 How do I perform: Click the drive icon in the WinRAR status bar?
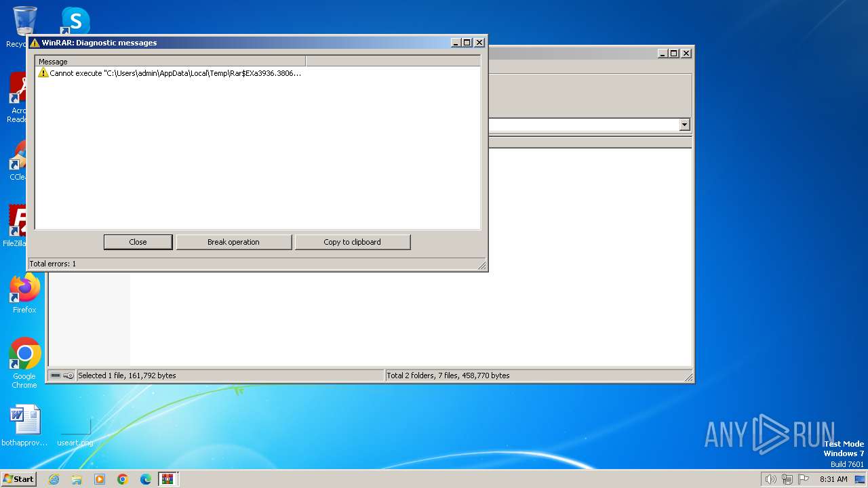(56, 375)
